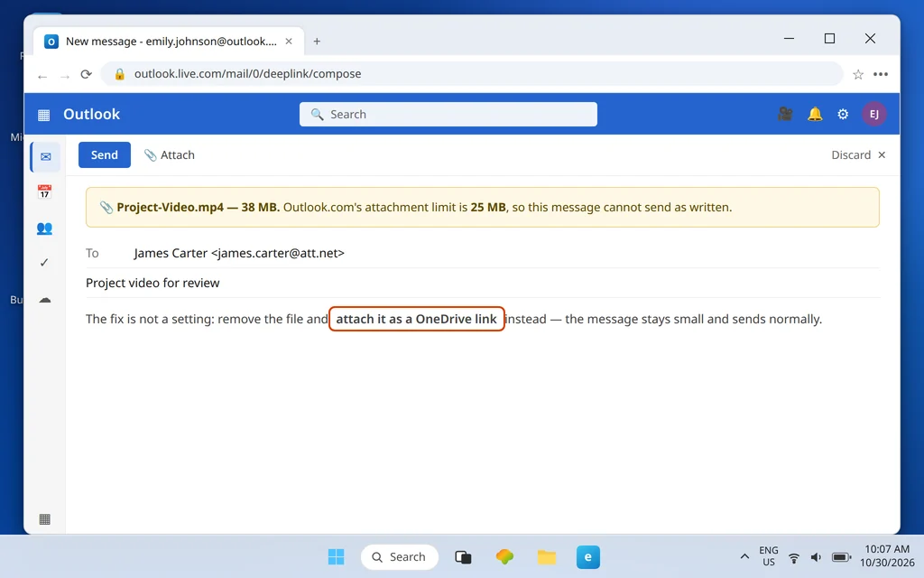This screenshot has height=578, width=924.
Task: Show hidden tray icons chevron
Action: click(744, 556)
